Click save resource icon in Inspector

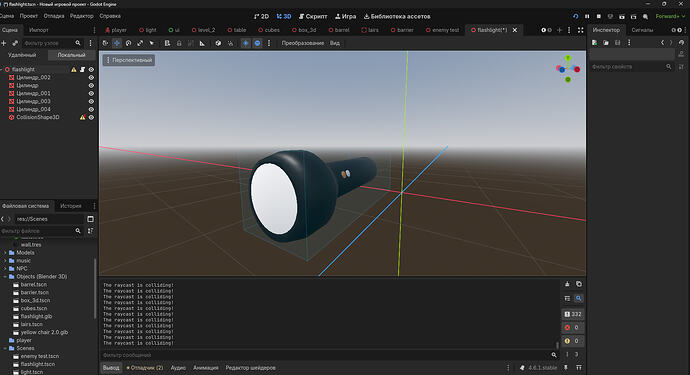[x=617, y=43]
